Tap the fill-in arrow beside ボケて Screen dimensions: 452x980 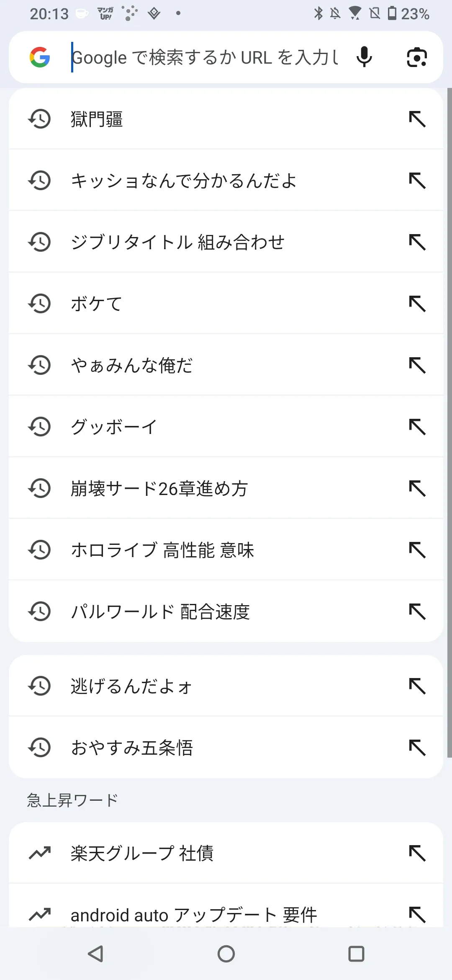pyautogui.click(x=417, y=304)
